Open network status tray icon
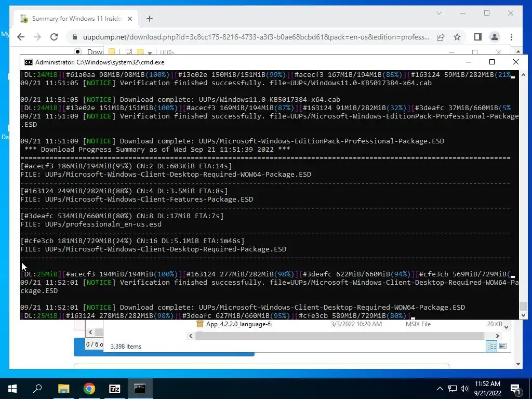 point(453,389)
